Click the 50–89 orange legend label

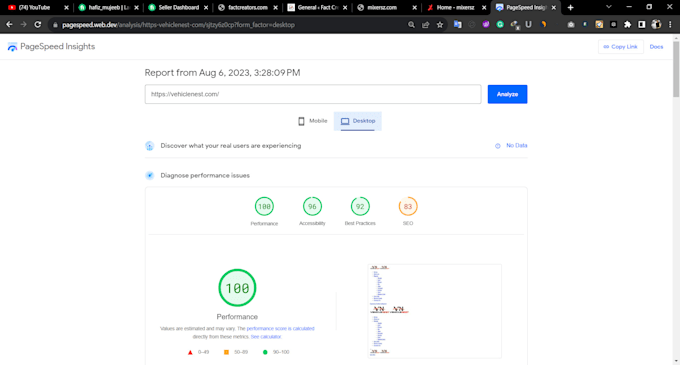coord(241,352)
